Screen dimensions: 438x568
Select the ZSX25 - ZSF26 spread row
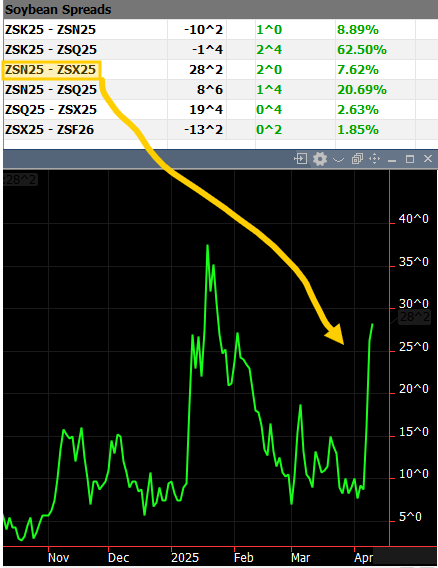pyautogui.click(x=220, y=129)
